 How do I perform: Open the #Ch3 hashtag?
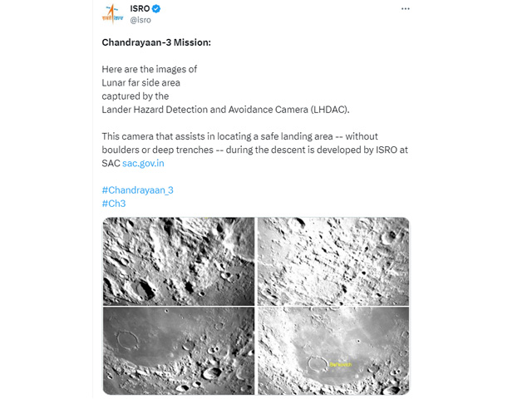coord(114,204)
